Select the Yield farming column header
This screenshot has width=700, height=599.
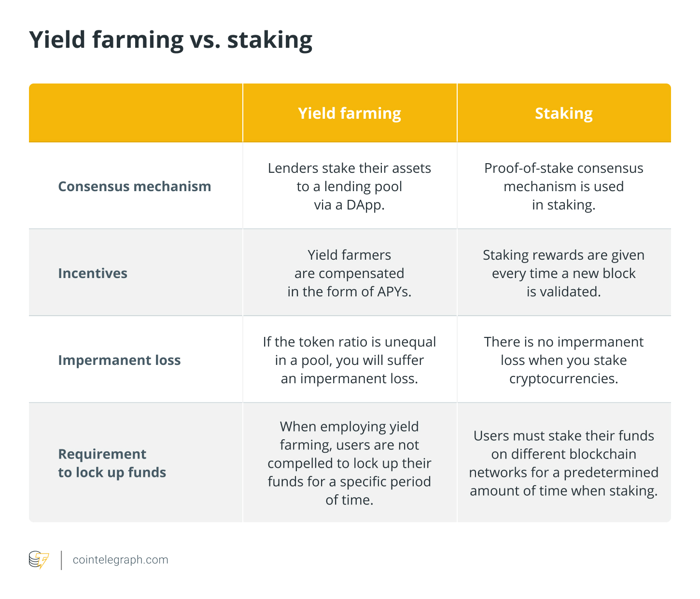350,113
